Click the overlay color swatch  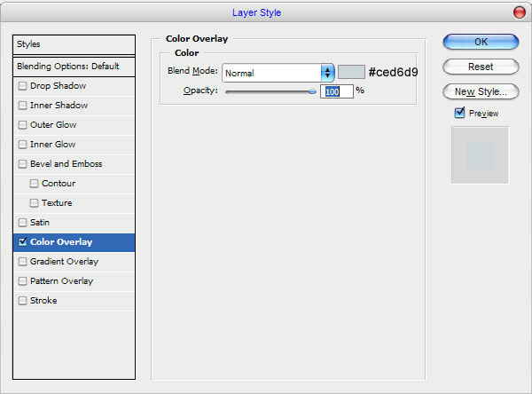click(351, 72)
